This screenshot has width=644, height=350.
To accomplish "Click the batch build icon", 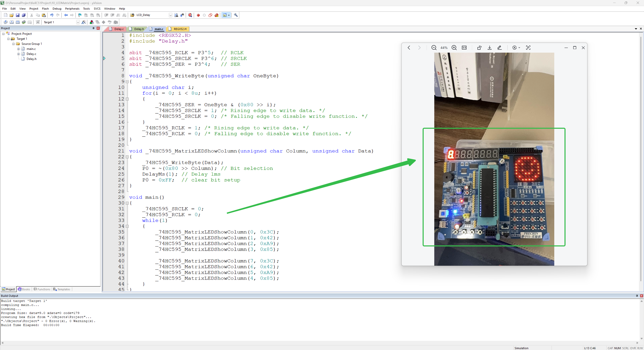I will pos(23,22).
